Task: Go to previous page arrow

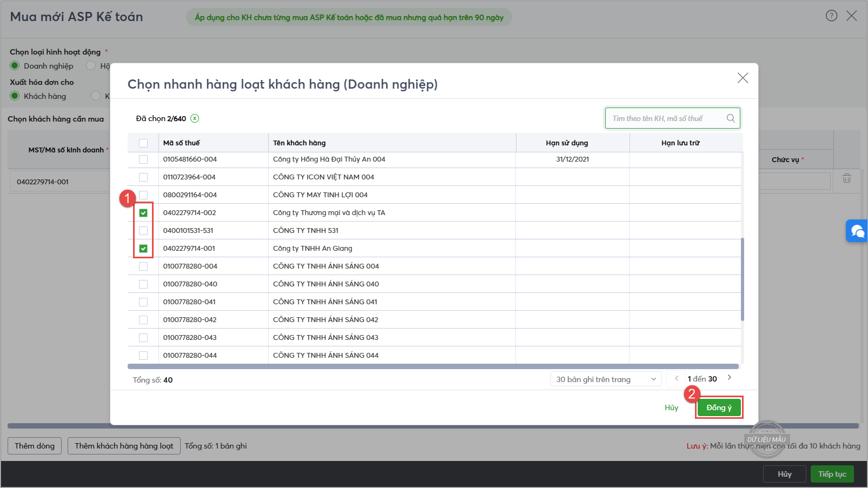Action: tap(677, 378)
